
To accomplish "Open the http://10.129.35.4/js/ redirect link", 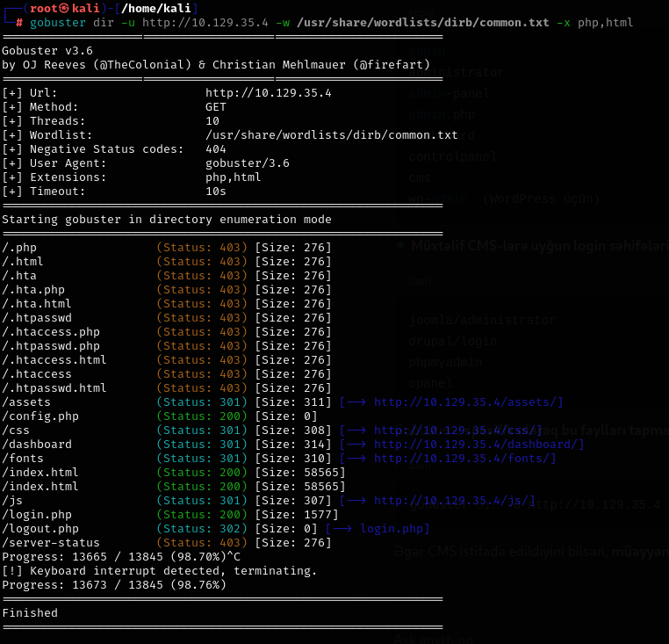I will [x=454, y=501].
